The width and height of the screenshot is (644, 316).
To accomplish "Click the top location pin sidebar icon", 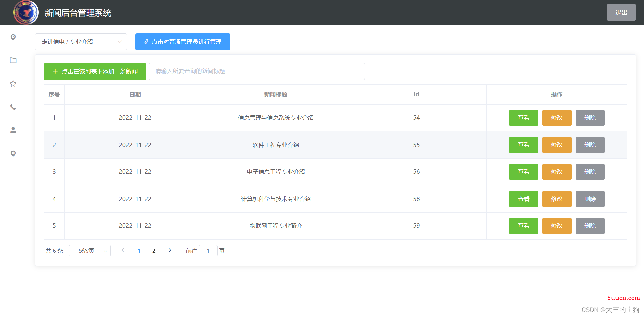I will [13, 37].
